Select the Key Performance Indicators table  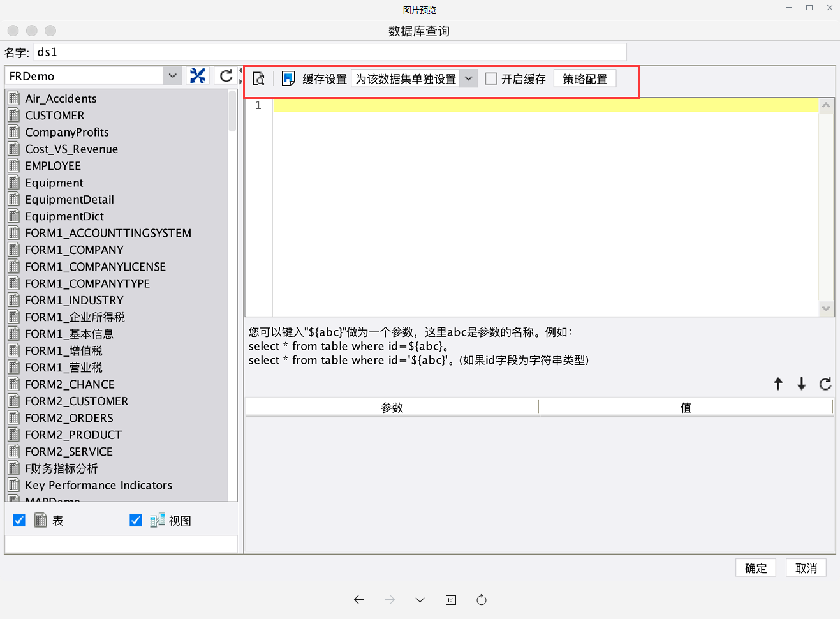99,485
